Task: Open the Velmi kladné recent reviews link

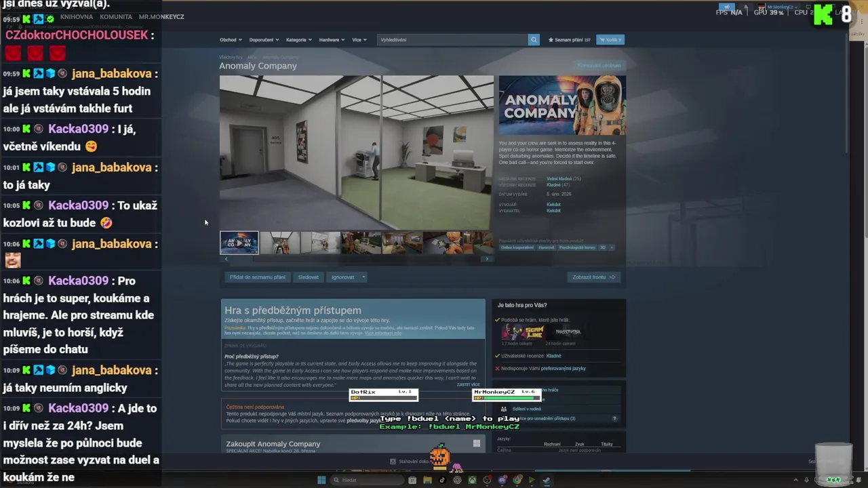Action: click(559, 178)
